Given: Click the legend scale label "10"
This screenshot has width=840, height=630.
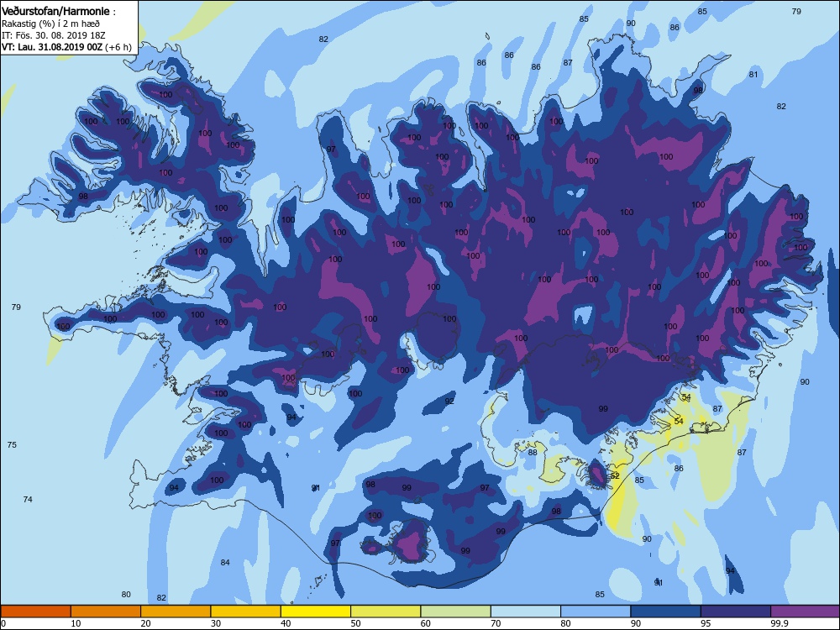Looking at the screenshot, I should pyautogui.click(x=76, y=623).
